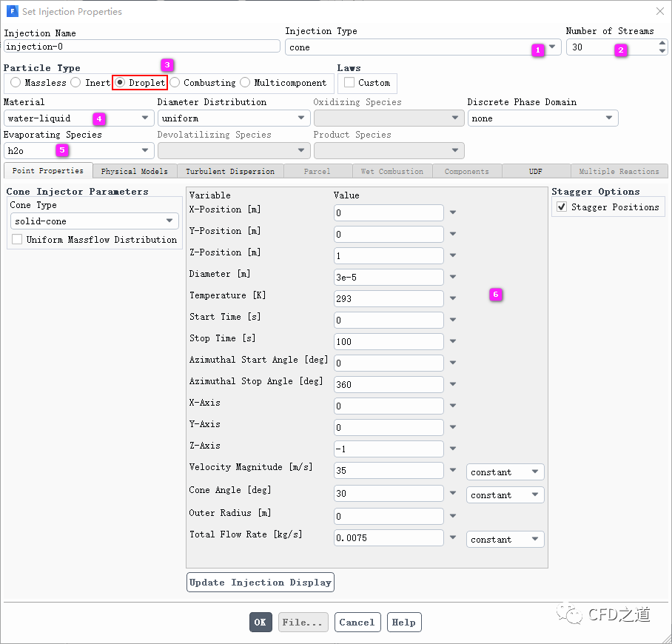Enable Uniform Massflow Distribution checkbox
Viewport: 672px width, 644px height.
pyautogui.click(x=17, y=240)
